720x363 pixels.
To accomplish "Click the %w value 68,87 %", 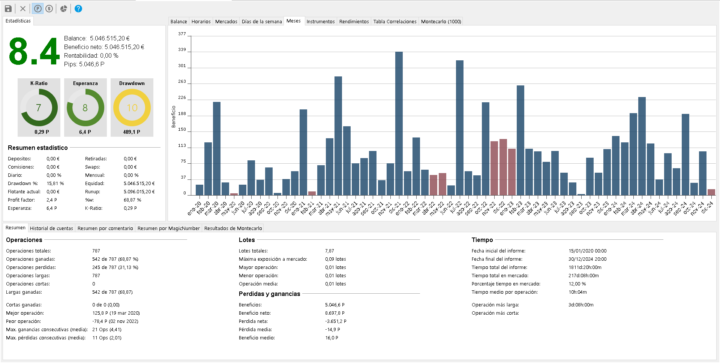I will tap(132, 200).
